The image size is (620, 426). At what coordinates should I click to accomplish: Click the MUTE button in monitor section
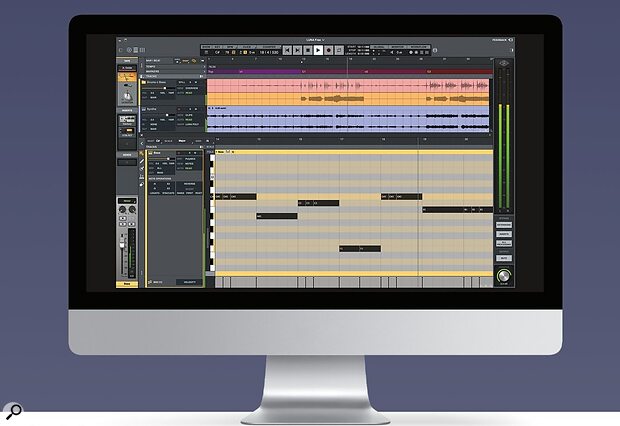point(504,258)
